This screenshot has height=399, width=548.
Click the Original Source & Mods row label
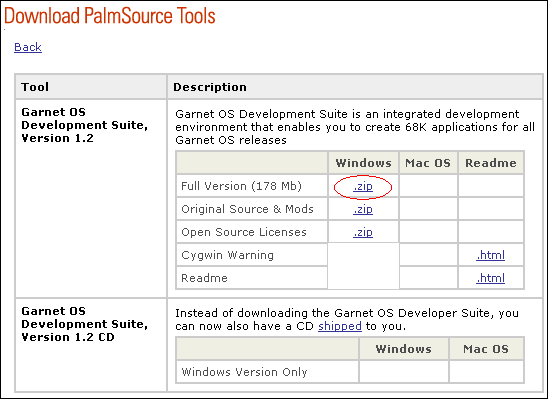247,209
